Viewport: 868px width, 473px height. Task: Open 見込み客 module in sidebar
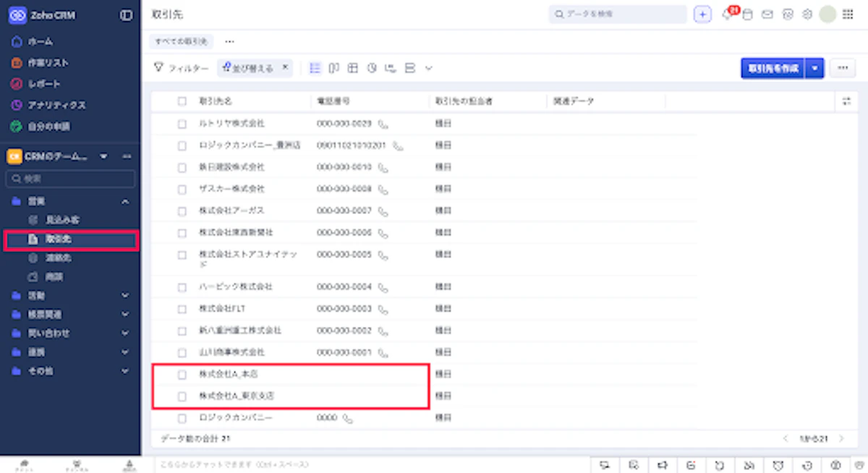(x=63, y=219)
